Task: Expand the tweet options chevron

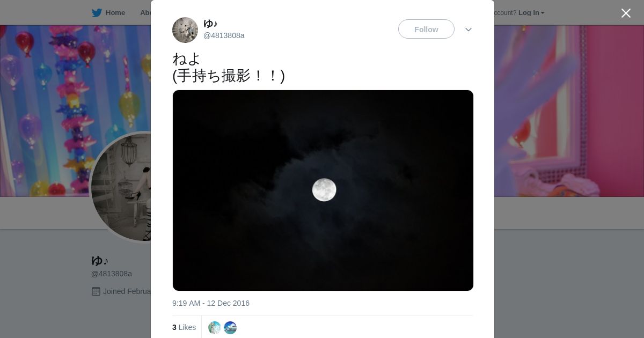Action: click(x=469, y=30)
